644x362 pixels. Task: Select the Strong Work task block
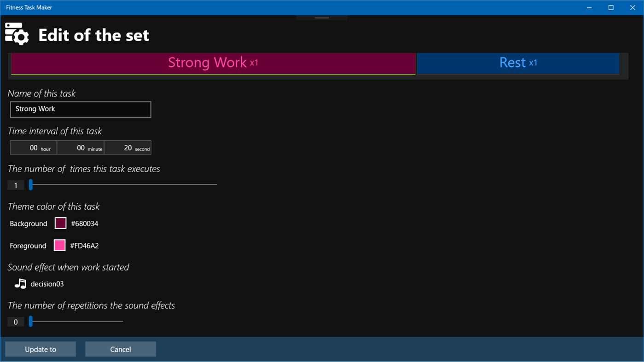213,63
